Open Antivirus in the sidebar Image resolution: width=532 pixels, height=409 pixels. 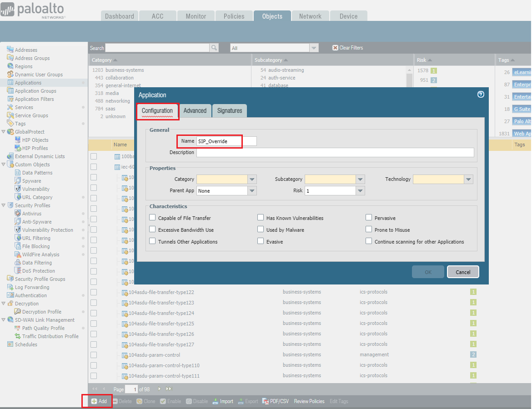click(x=31, y=214)
